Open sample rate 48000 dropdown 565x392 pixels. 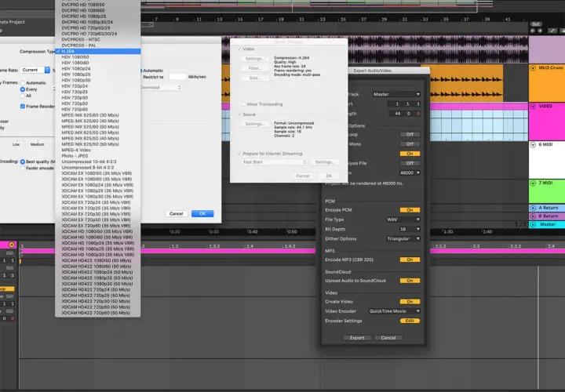pos(410,172)
